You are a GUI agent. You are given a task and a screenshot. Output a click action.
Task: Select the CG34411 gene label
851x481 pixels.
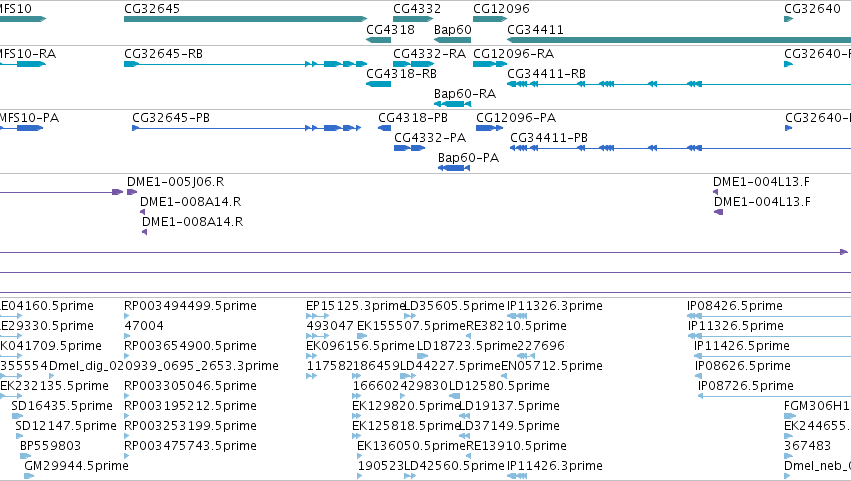click(535, 29)
